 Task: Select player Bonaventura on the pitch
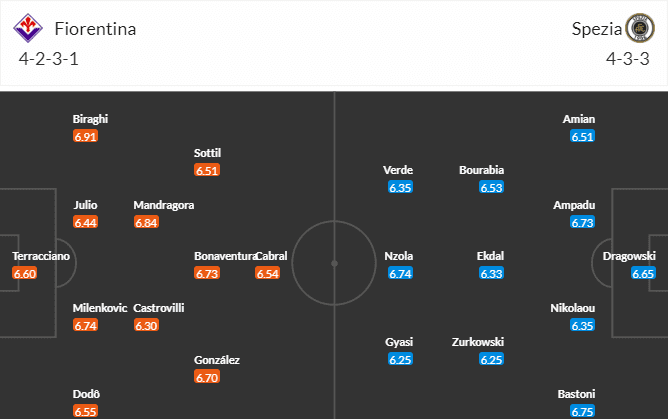coord(225,256)
